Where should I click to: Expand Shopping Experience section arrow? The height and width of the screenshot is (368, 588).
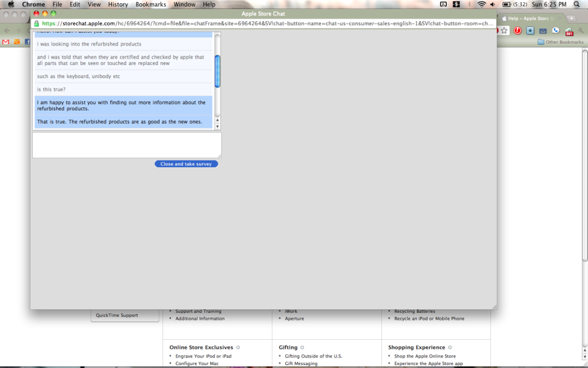[x=450, y=347]
